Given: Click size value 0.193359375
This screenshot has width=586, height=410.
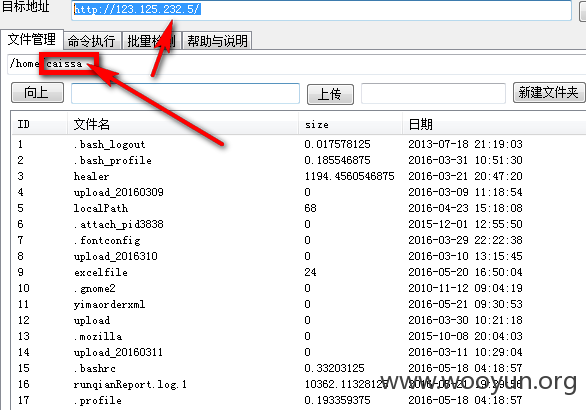Looking at the screenshot, I should tap(337, 400).
